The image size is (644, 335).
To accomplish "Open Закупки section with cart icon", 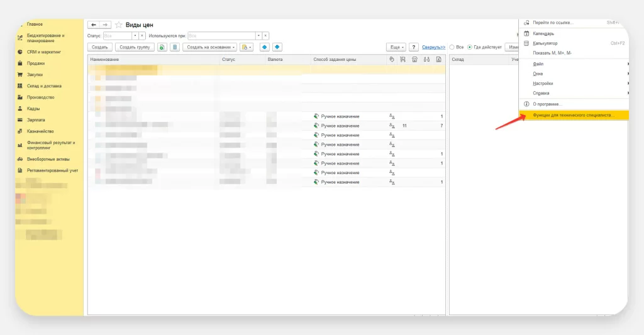I will point(35,75).
